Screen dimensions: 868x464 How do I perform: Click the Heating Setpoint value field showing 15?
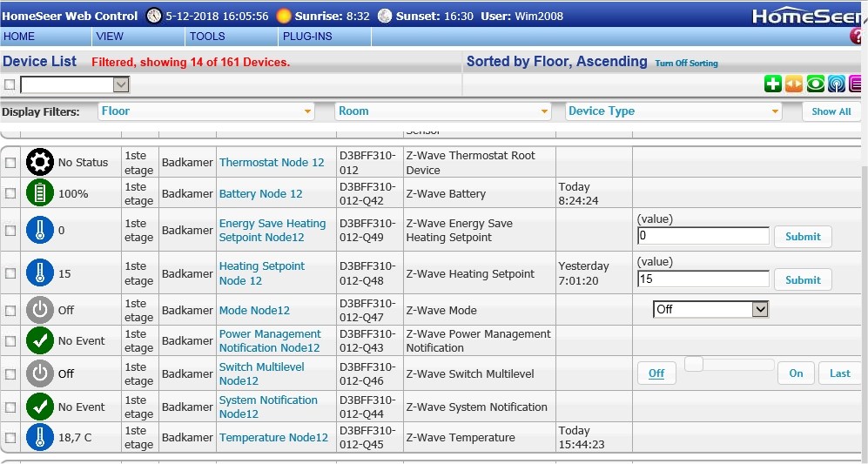(x=703, y=279)
